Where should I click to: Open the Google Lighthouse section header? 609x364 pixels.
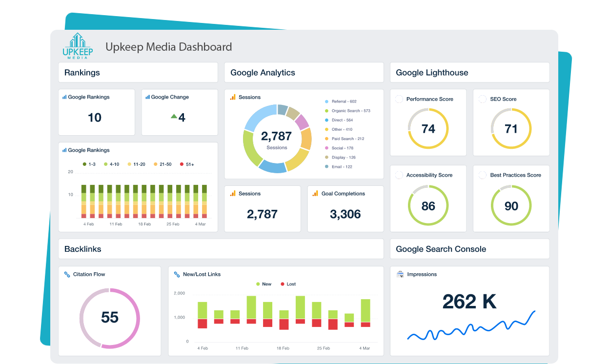coord(470,73)
